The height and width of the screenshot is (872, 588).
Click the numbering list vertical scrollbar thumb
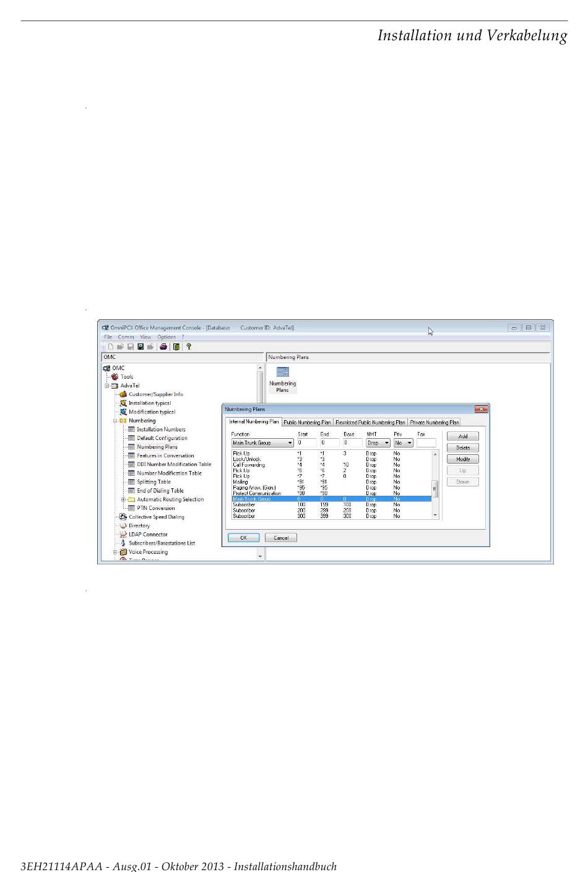point(435,488)
